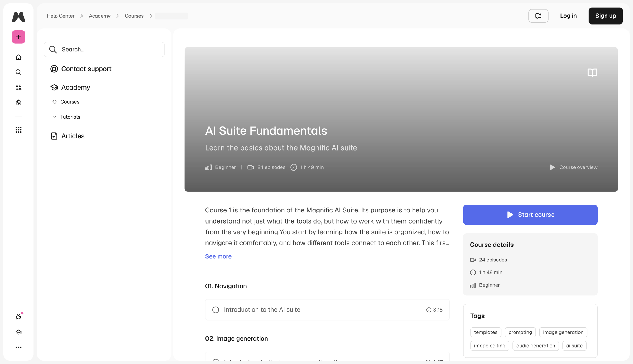633x364 pixels.
Task: Toggle completion circle for Introduction to the AI suite
Action: coord(215,310)
